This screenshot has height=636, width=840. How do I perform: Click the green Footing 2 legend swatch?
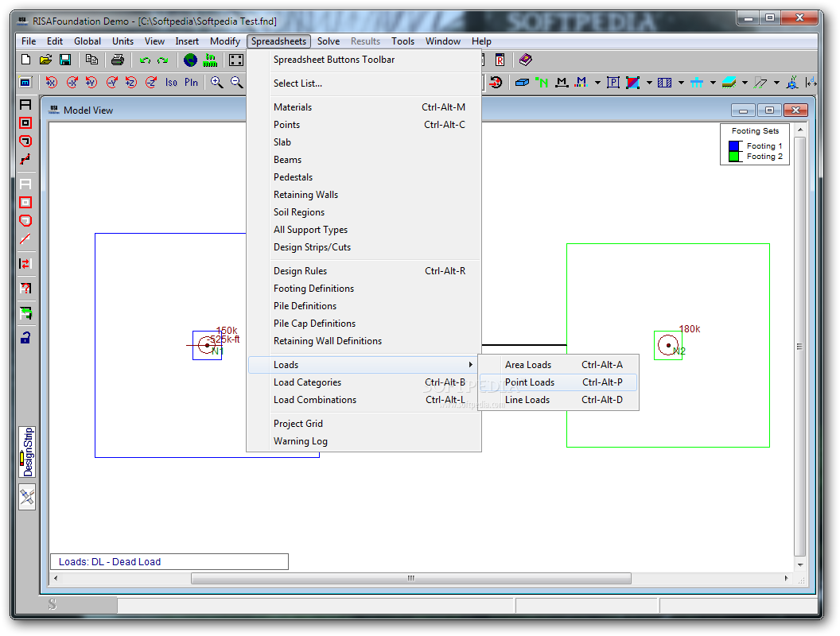(x=735, y=157)
